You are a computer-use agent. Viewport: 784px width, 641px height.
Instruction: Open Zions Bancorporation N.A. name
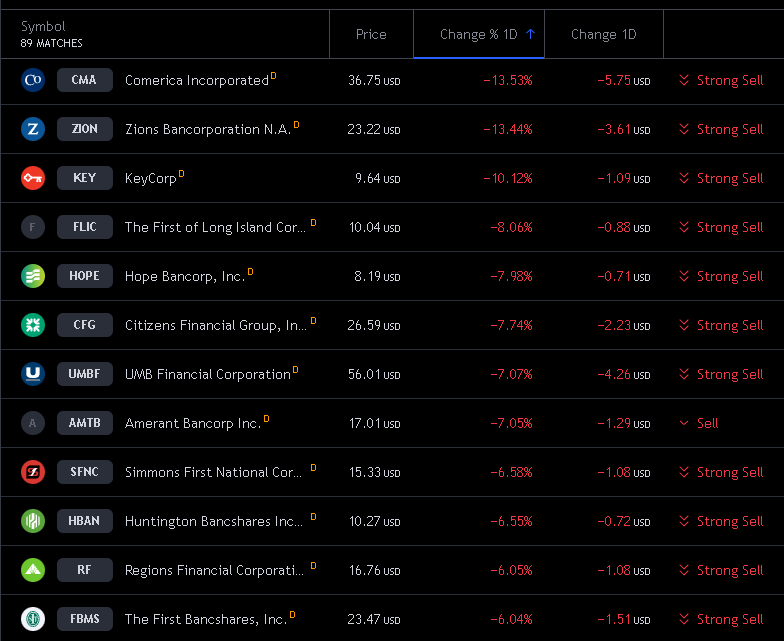(208, 130)
